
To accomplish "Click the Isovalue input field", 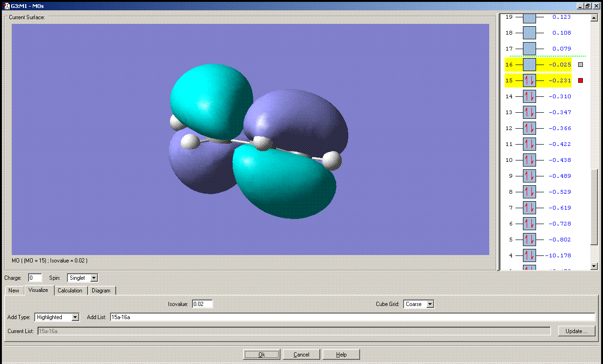I will pyautogui.click(x=202, y=304).
